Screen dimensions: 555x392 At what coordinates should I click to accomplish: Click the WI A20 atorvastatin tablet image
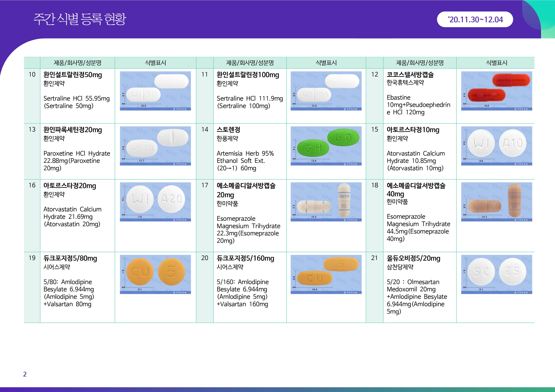point(155,202)
